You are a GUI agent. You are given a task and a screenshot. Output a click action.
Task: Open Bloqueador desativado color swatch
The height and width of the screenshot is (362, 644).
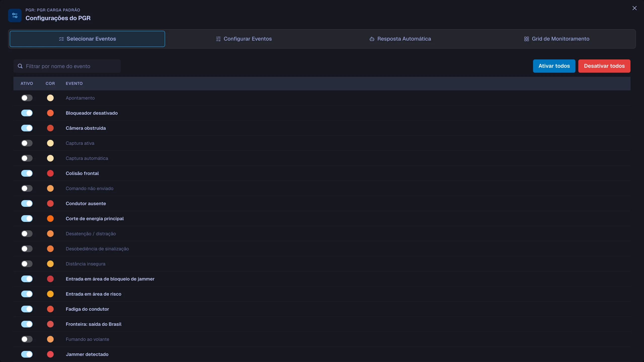[50, 113]
